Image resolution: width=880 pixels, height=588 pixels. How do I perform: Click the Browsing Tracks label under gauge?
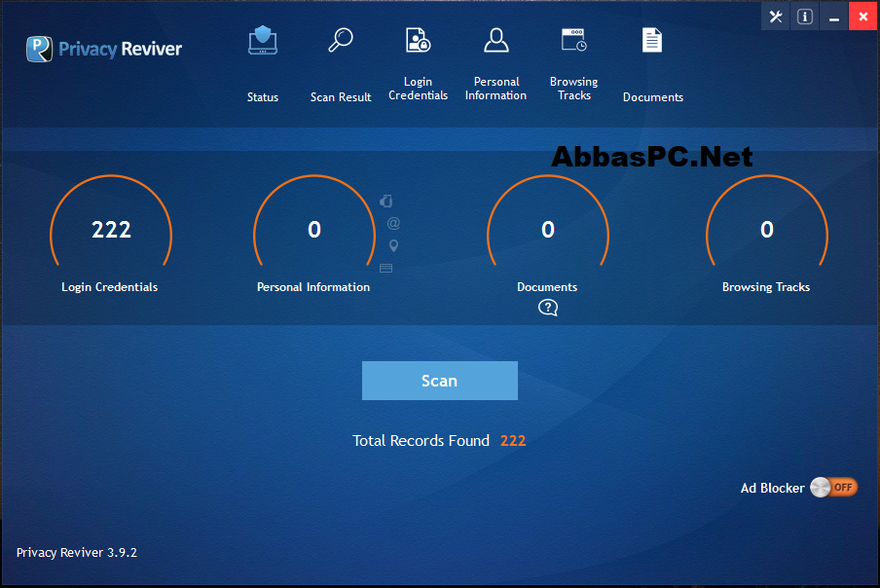(x=766, y=287)
